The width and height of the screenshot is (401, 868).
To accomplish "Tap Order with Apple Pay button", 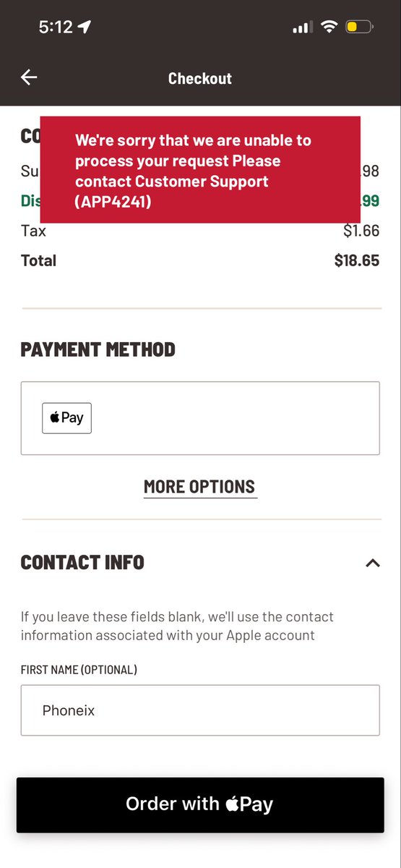I will 200,805.
